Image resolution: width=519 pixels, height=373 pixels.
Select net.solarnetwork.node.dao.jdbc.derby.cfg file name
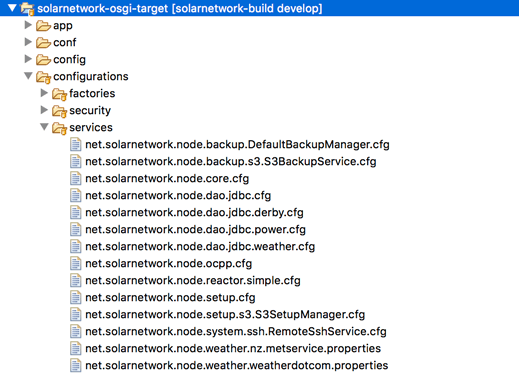pos(194,213)
